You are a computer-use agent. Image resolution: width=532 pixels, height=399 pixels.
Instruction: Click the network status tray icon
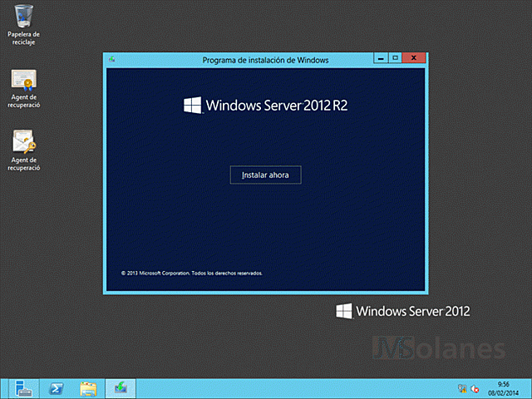[x=462, y=388]
